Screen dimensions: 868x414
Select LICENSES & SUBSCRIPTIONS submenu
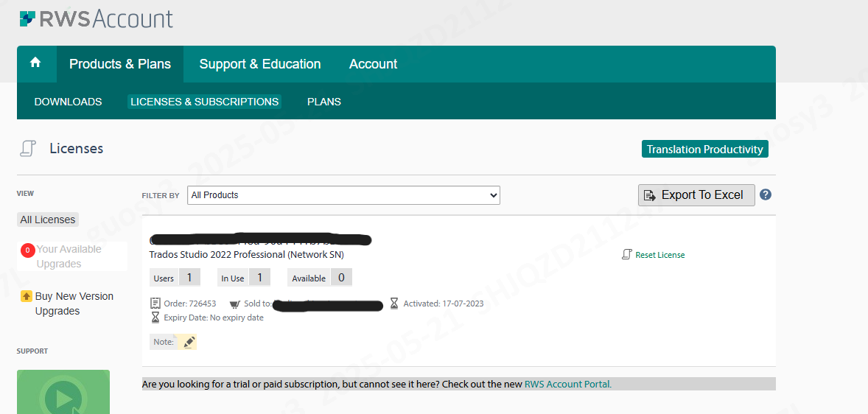[x=205, y=102]
